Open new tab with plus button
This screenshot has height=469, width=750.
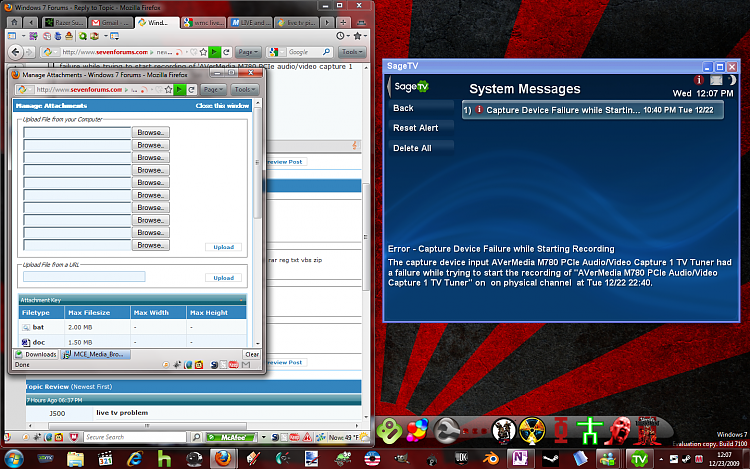click(343, 22)
